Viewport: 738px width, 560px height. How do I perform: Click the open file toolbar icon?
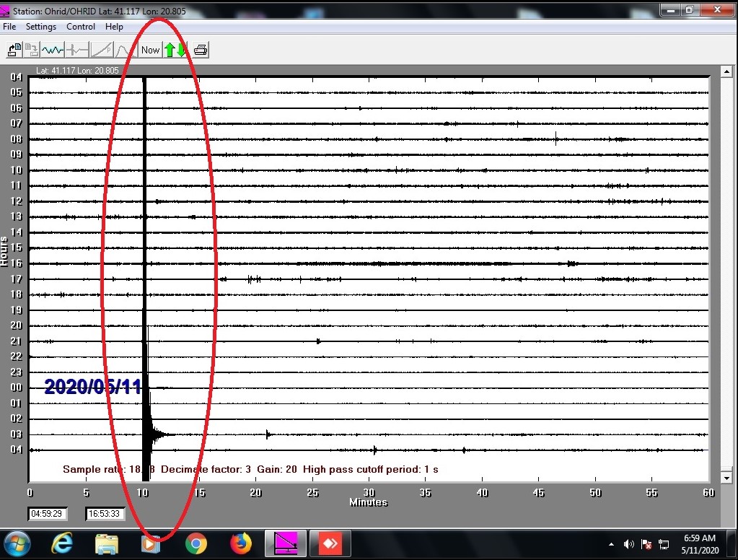click(14, 50)
